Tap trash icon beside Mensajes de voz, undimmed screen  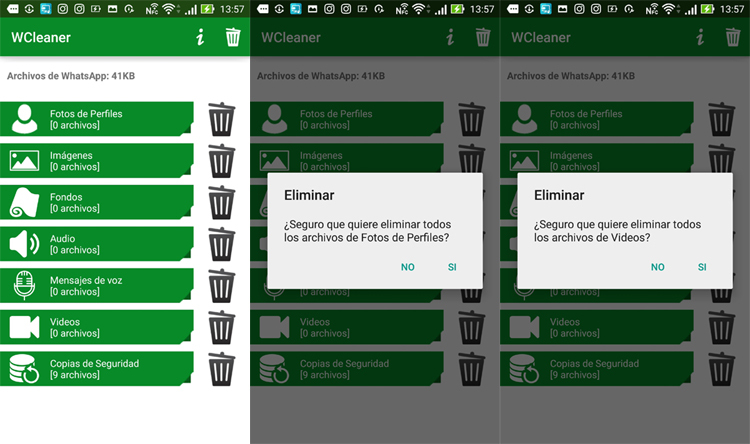[222, 286]
